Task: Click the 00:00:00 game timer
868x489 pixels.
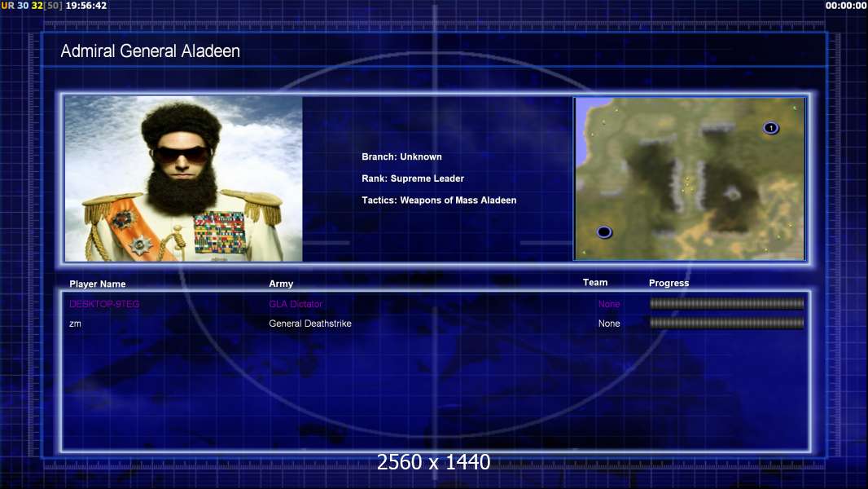Action: [846, 6]
